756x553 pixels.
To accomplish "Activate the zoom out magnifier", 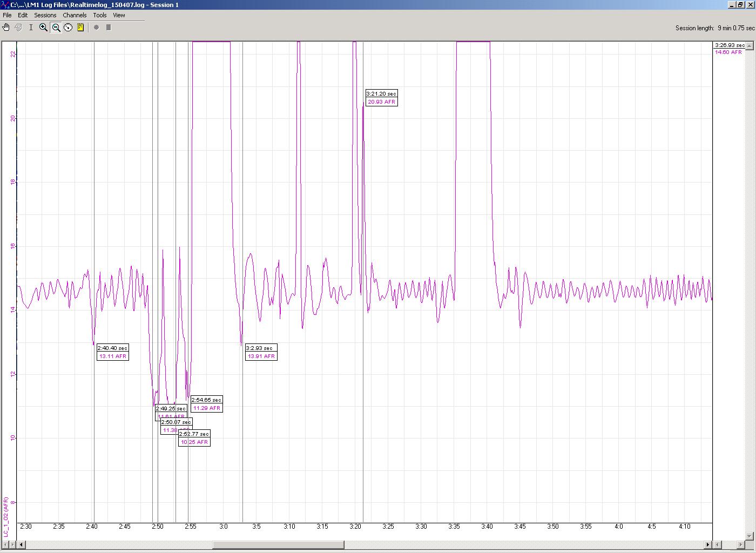I will tap(56, 28).
